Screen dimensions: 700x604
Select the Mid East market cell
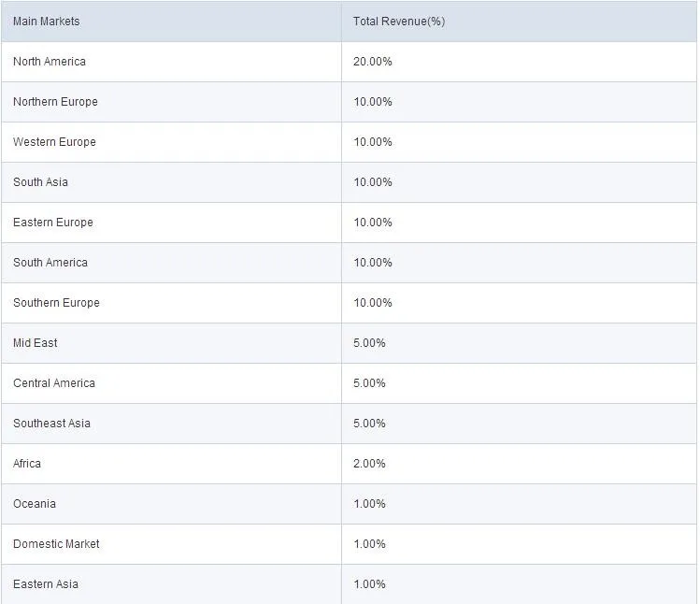[x=36, y=343]
